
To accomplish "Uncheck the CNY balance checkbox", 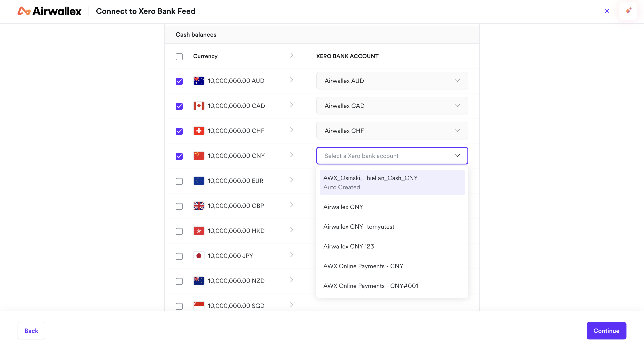I will 179,156.
